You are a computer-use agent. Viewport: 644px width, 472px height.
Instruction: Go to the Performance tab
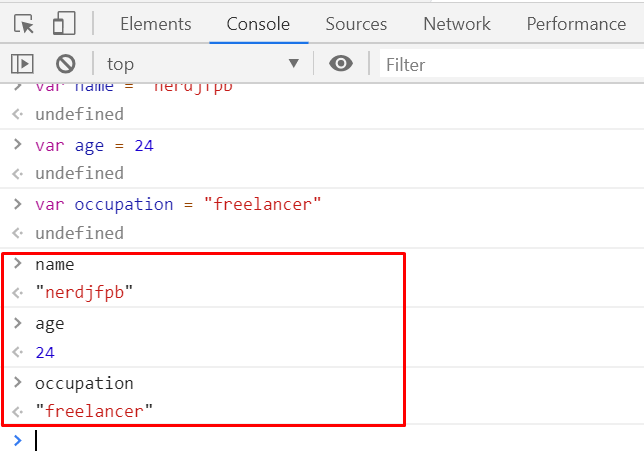coord(576,24)
